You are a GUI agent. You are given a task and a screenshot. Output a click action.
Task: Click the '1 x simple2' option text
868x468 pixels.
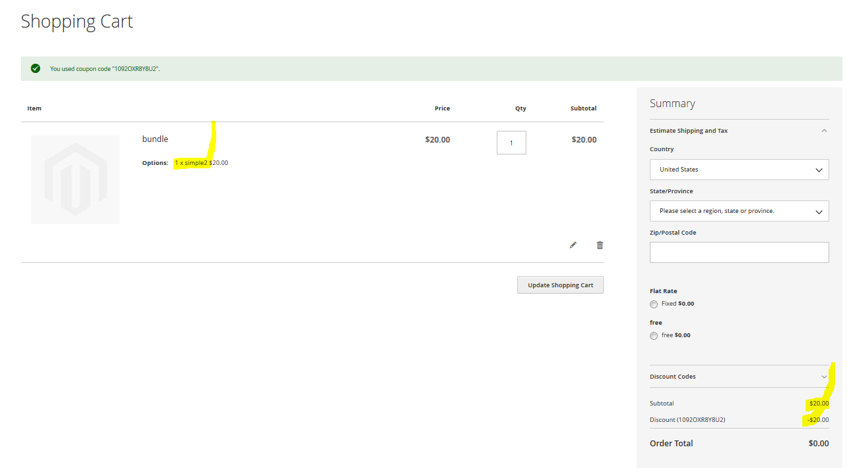tap(191, 162)
